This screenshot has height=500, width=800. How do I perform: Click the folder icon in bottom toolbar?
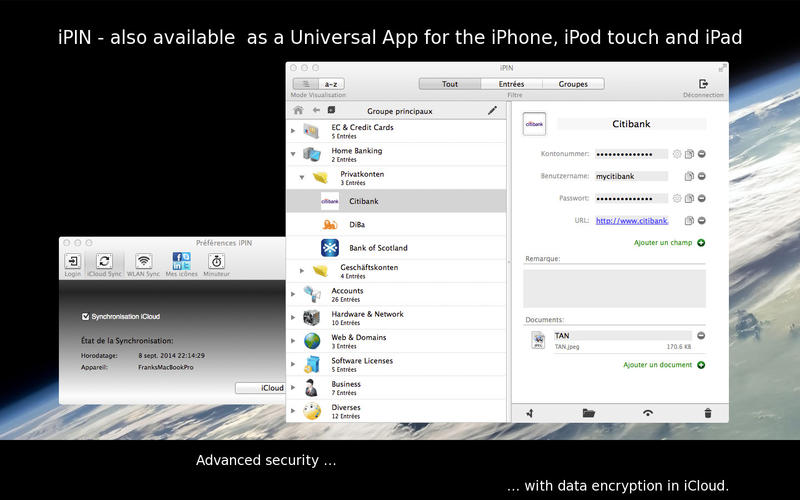[x=588, y=412]
